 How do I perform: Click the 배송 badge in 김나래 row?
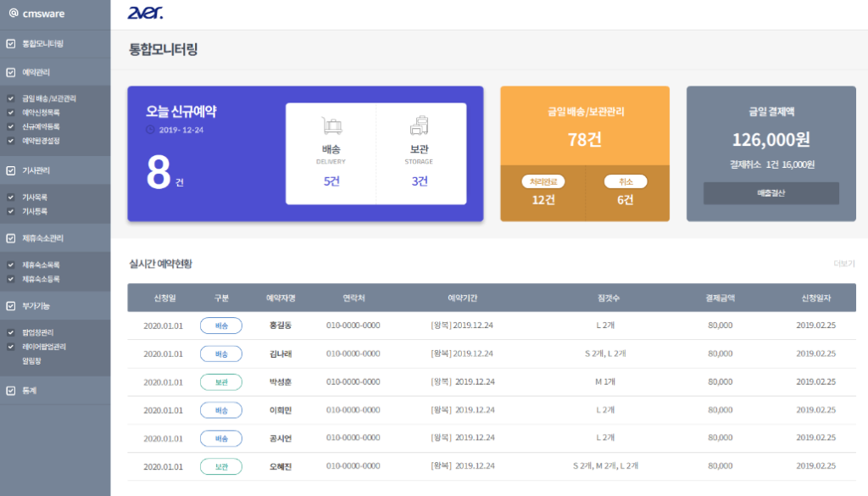(221, 354)
